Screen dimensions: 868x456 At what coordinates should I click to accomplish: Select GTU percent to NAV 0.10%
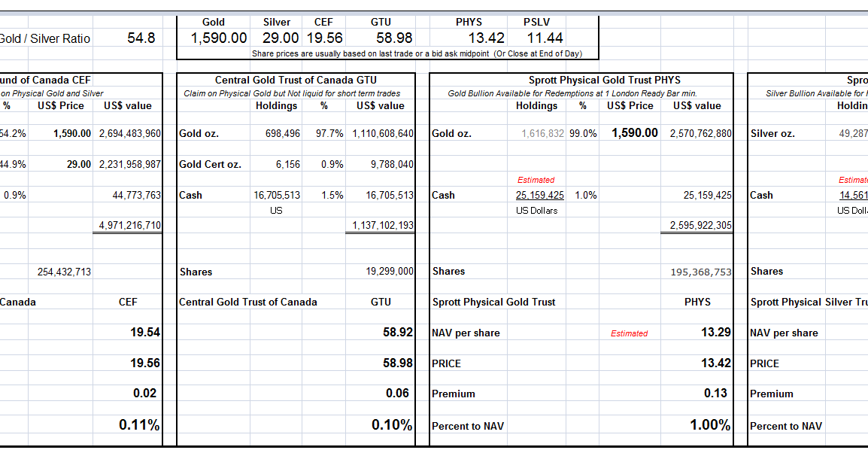(x=392, y=425)
